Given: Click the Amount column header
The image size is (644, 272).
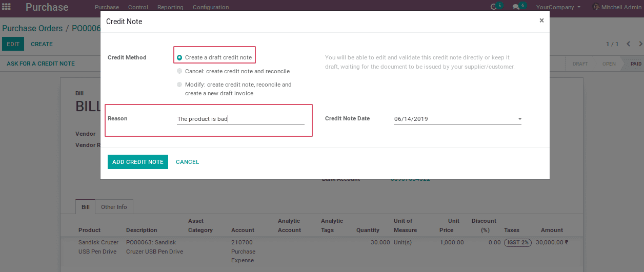Looking at the screenshot, I should pos(552,230).
